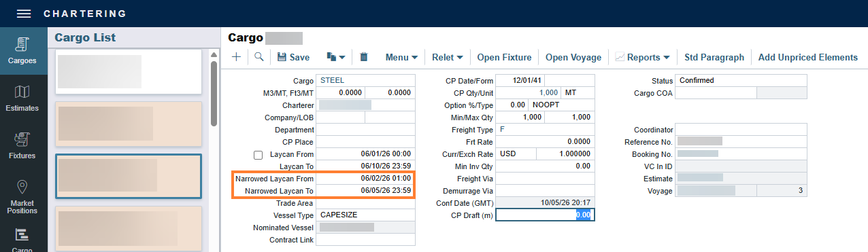This screenshot has height=252, width=868.
Task: Click the CP Qty unit MT field
Action: 578,93
